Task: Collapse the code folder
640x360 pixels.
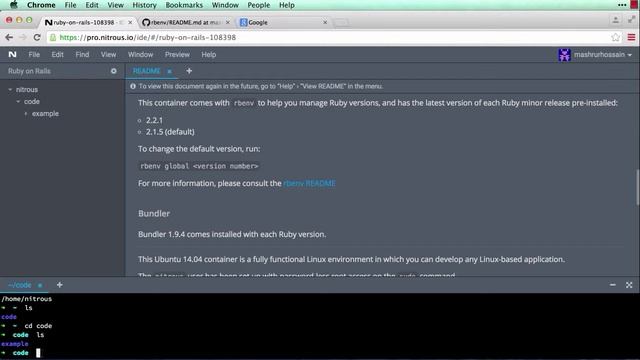Action: 18,101
